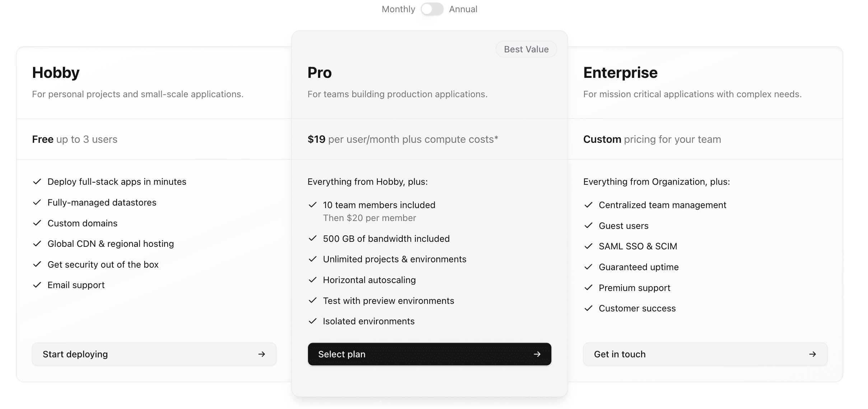Click the Start deploying button
This screenshot has height=409, width=868.
pos(154,354)
